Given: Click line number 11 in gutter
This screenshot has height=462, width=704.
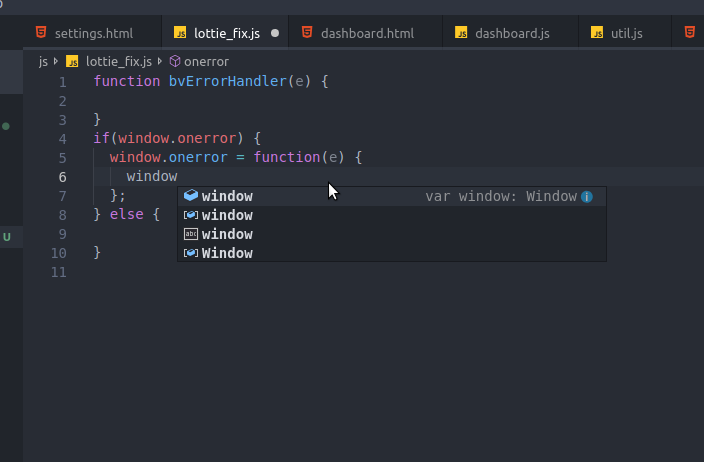Looking at the screenshot, I should [x=59, y=272].
